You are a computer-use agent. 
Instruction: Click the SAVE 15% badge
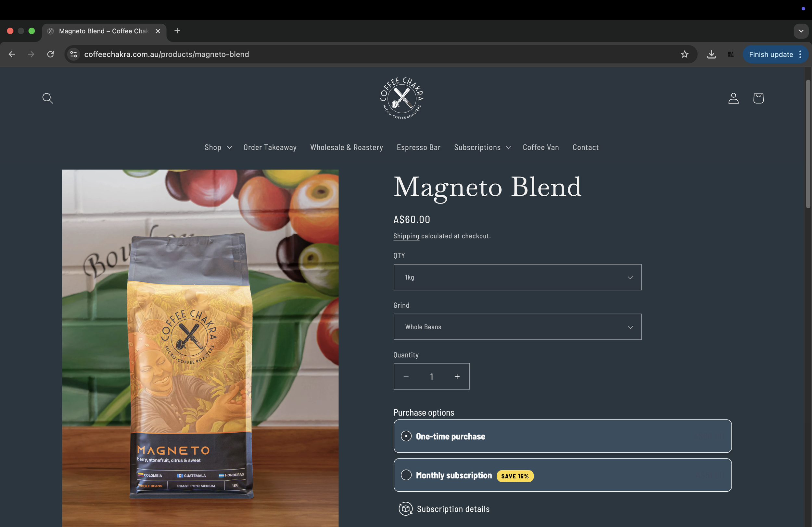[515, 476]
